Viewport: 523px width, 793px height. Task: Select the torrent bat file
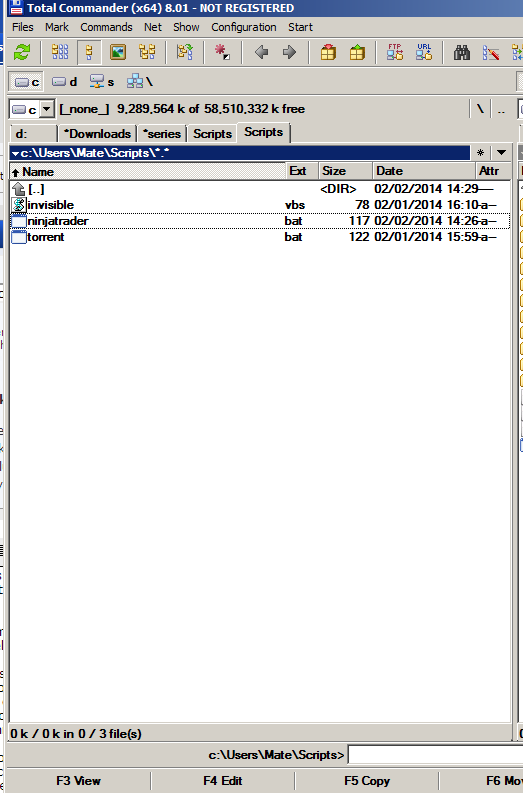pyautogui.click(x=260, y=237)
